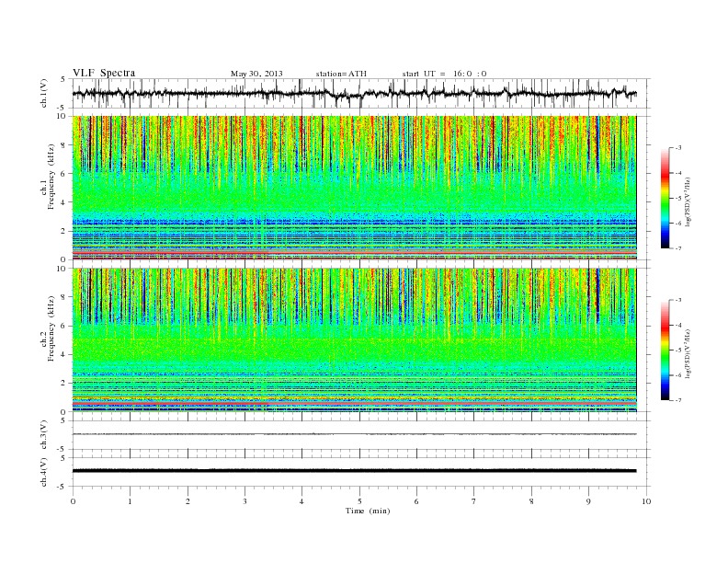Click the "2" tick on the ch.2 frequency axis
The image size is (728, 563).
coord(64,384)
